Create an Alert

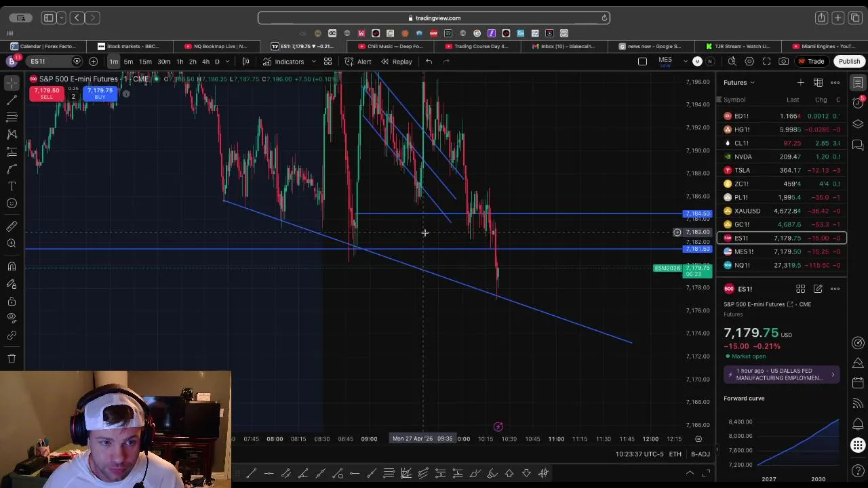[x=358, y=62]
